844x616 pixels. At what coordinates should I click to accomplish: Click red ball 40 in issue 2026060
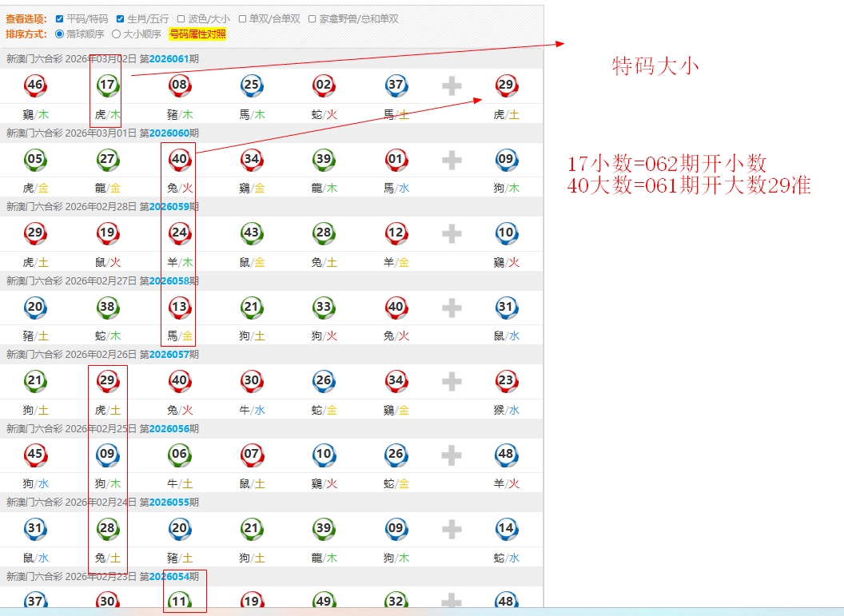click(x=180, y=159)
